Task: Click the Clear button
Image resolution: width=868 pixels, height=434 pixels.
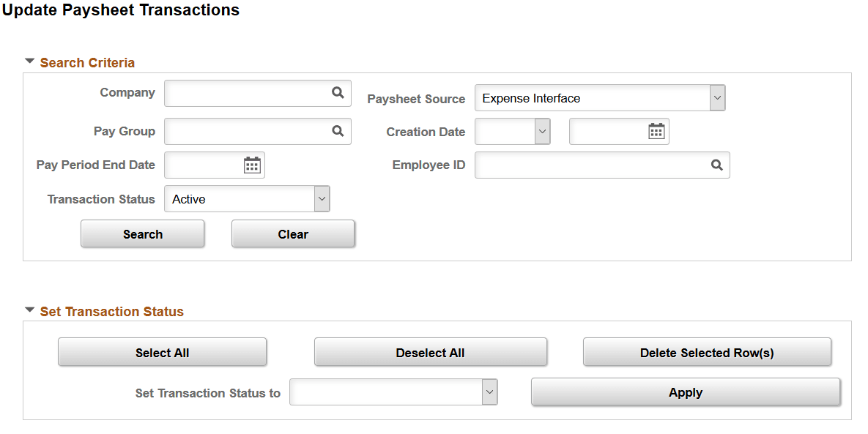Action: point(293,233)
